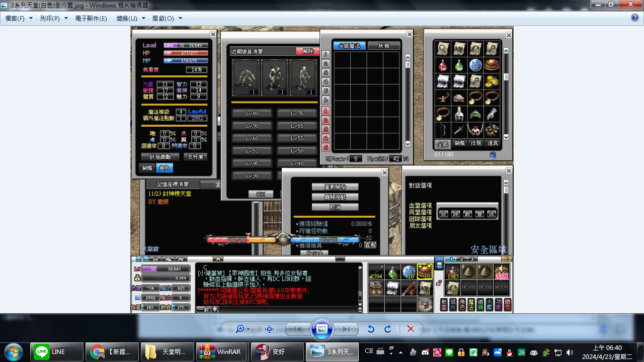Viewport: 644px width, 362px height.
Task: Click the green helmet item
Action: click(x=476, y=114)
